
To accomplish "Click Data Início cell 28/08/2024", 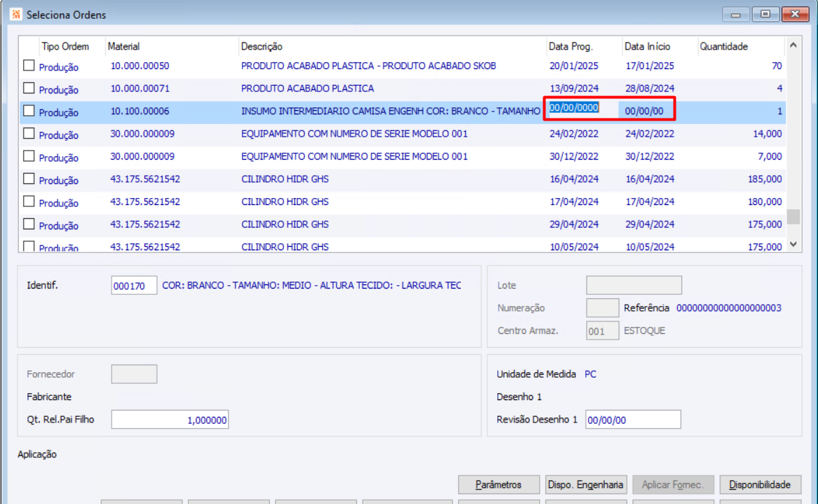I will pos(649,88).
